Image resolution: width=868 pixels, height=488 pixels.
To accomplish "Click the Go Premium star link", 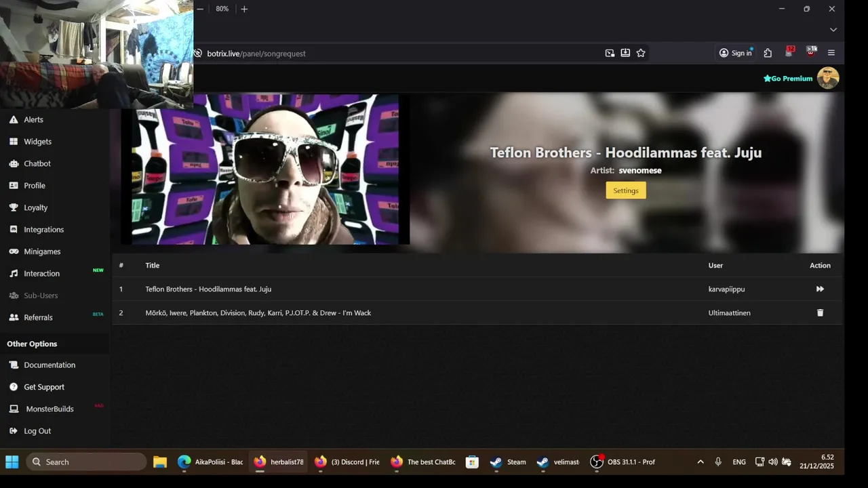I will [788, 79].
